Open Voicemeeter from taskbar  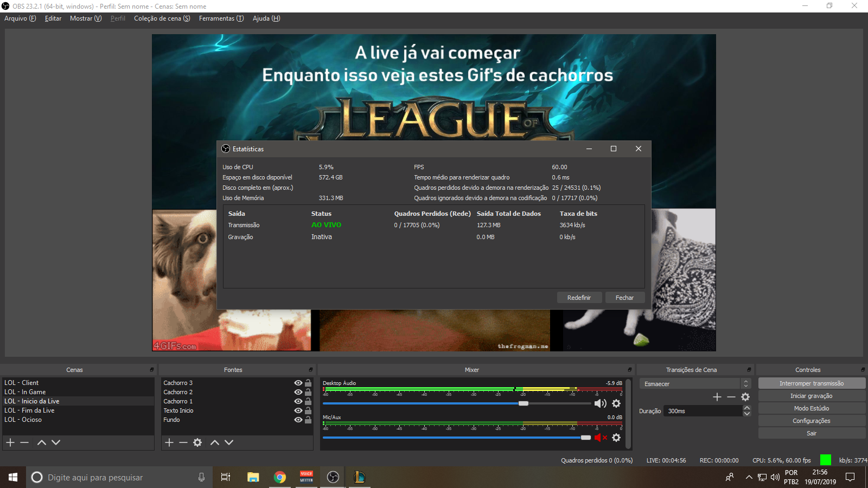(x=307, y=477)
